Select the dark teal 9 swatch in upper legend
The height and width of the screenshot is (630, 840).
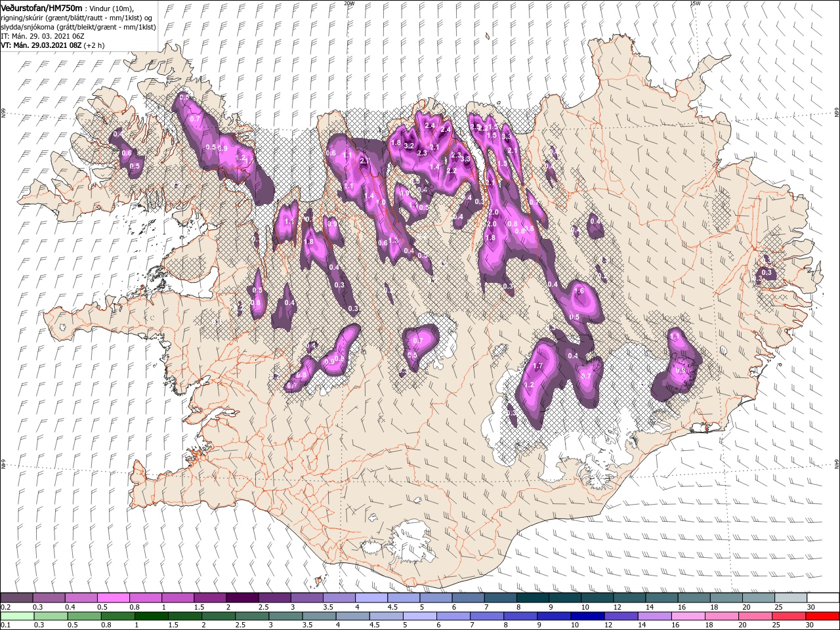[564, 598]
